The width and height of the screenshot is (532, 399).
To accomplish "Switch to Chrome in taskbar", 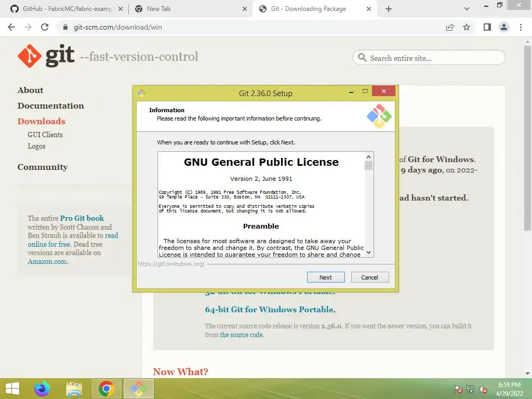I will (107, 389).
